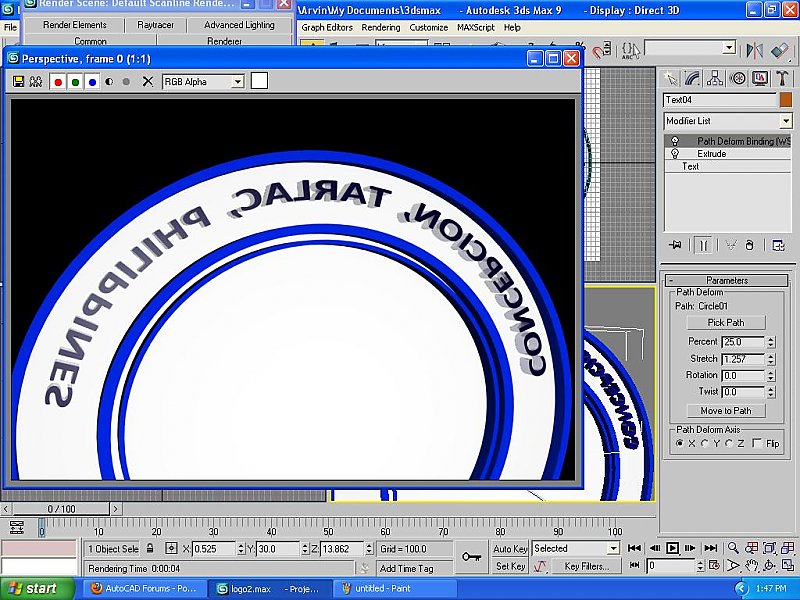Click the Move to Path button
Image resolution: width=800 pixels, height=600 pixels.
pos(726,411)
